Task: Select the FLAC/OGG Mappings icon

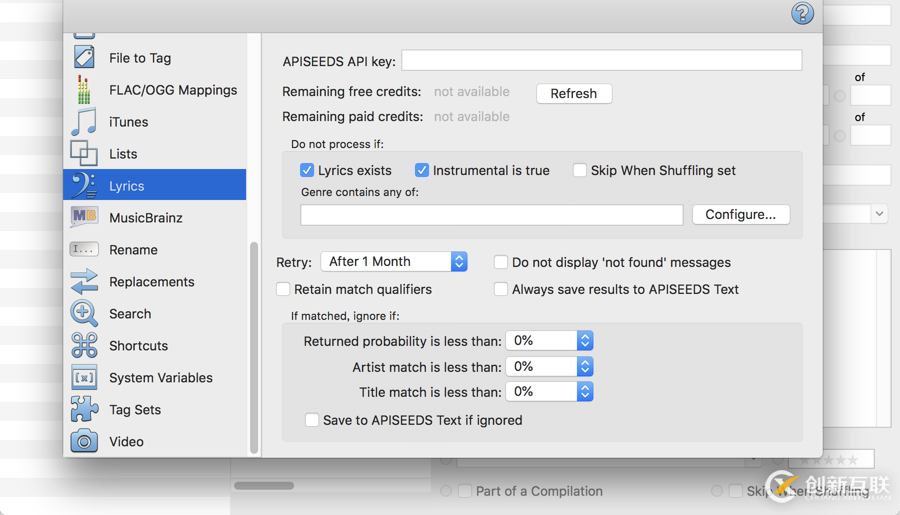Action: click(x=84, y=90)
